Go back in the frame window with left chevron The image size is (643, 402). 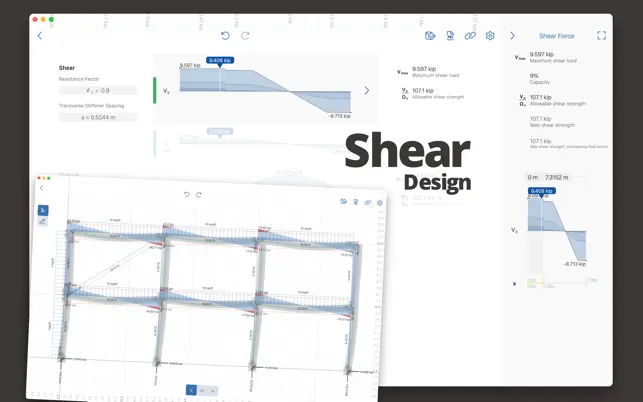click(x=41, y=188)
